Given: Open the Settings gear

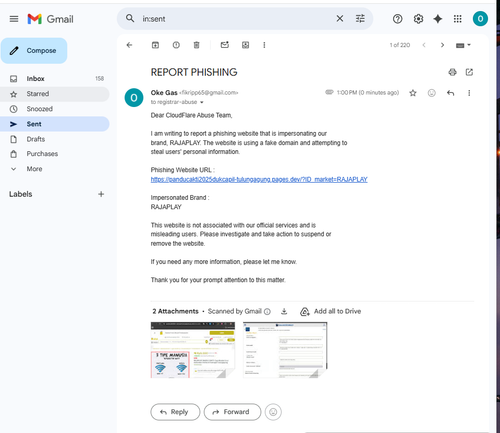Looking at the screenshot, I should [418, 19].
